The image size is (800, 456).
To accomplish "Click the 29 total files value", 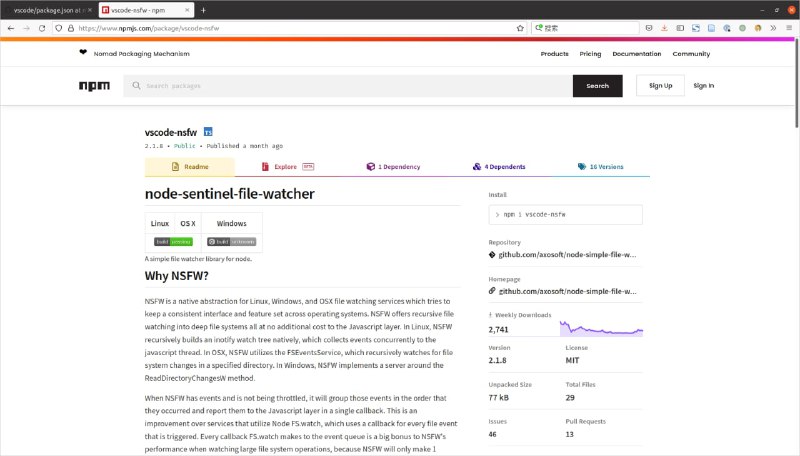I will coord(570,397).
